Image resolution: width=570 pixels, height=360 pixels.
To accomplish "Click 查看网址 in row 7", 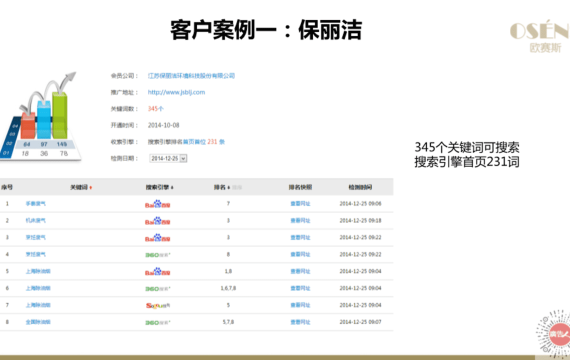I will point(300,305).
